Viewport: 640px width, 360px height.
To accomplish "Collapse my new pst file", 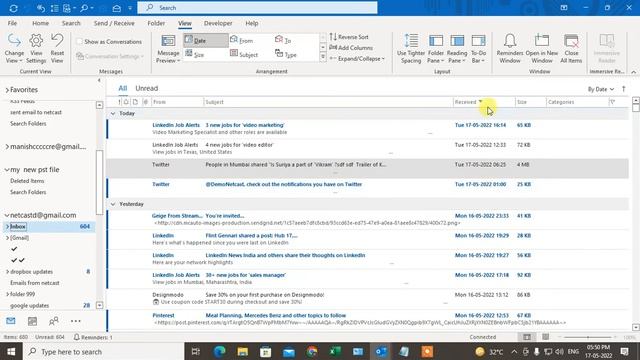I will coord(7,170).
